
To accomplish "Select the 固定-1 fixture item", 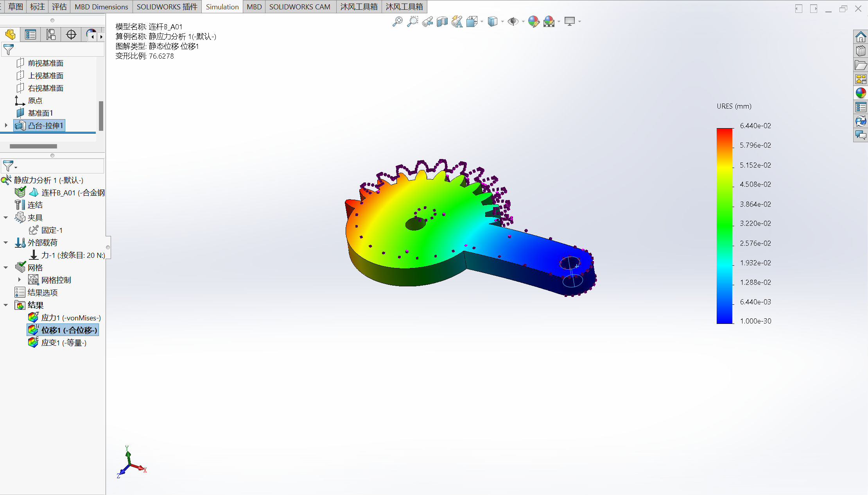I will 46,230.
